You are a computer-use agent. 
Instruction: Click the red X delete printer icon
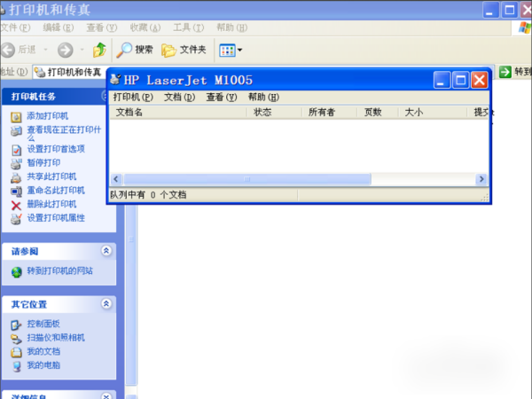(x=16, y=206)
